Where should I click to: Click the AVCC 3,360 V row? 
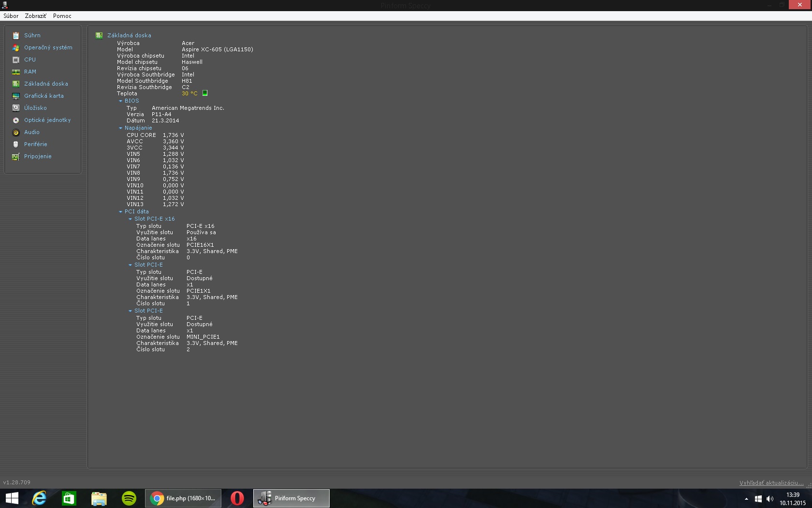point(155,141)
